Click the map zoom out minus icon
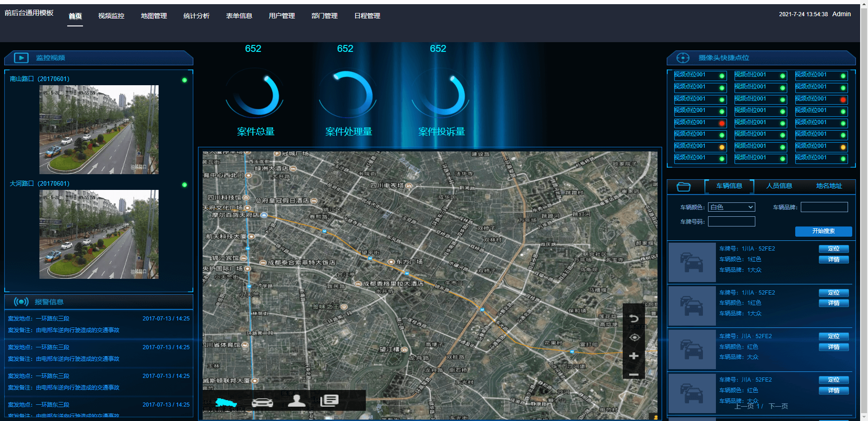Viewport: 868px width, 421px height. click(x=634, y=374)
